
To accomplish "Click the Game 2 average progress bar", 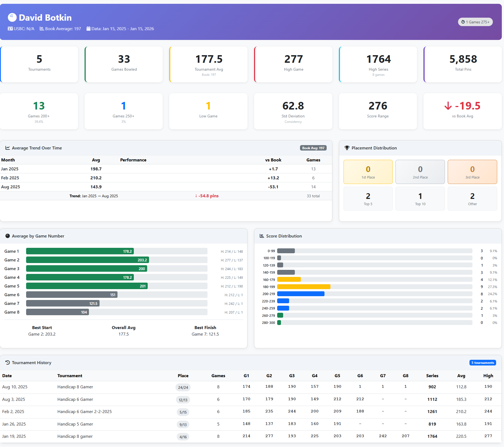I will [86, 260].
